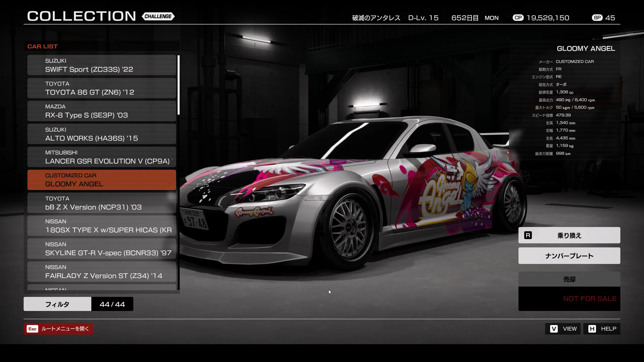The height and width of the screenshot is (362, 644).
Task: Click the 1,770 mm width value
Action: (566, 130)
